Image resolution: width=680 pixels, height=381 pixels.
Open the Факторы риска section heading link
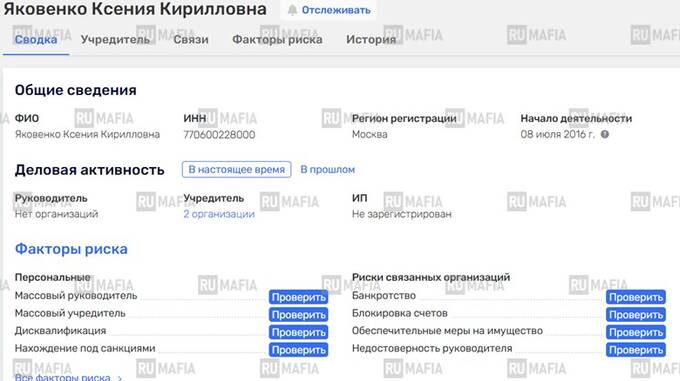(71, 249)
